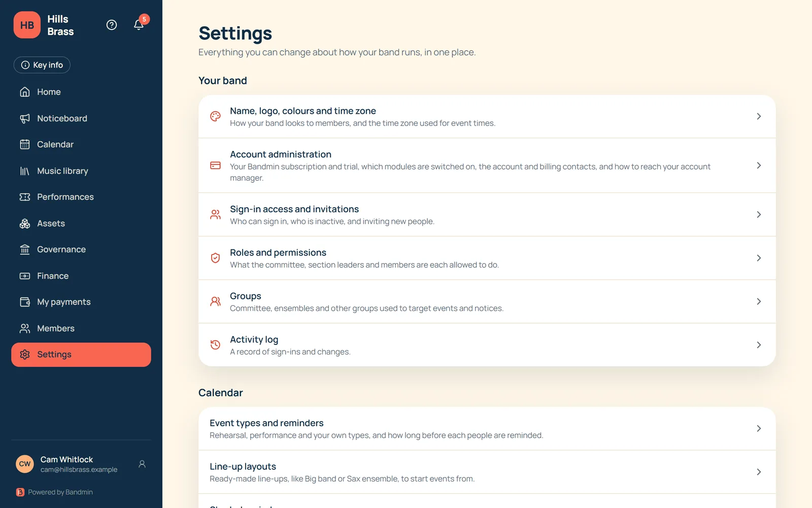The width and height of the screenshot is (812, 508).
Task: Open the help question mark icon
Action: pyautogui.click(x=112, y=25)
